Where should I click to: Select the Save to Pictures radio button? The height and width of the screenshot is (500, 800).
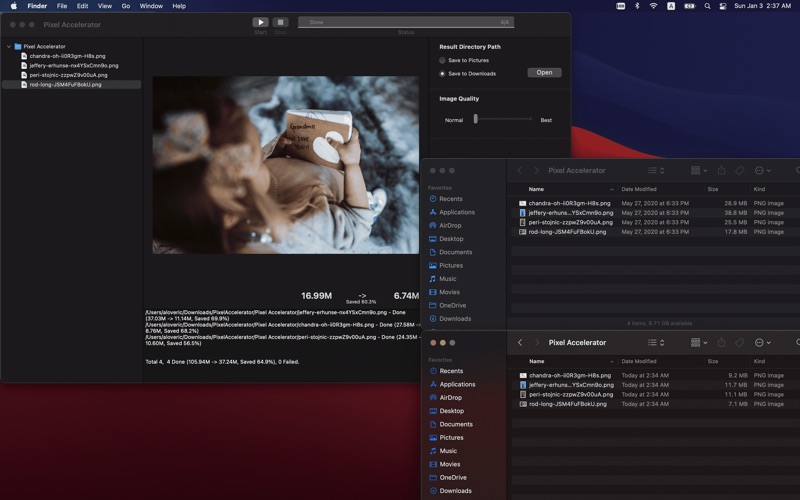443,61
